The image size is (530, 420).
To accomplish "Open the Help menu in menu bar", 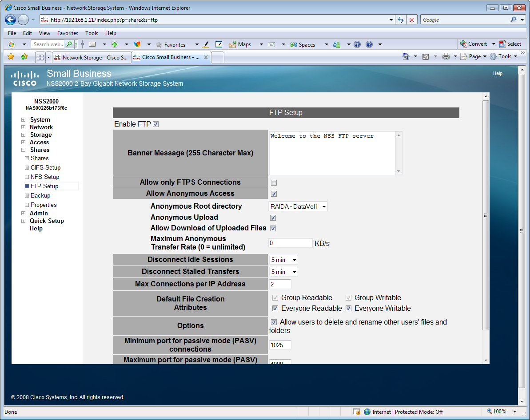I will click(x=111, y=33).
